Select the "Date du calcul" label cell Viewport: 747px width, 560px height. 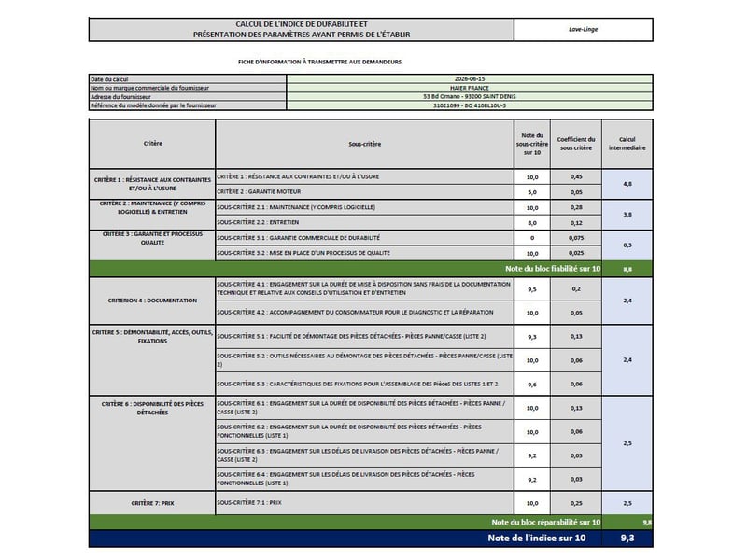click(x=188, y=79)
